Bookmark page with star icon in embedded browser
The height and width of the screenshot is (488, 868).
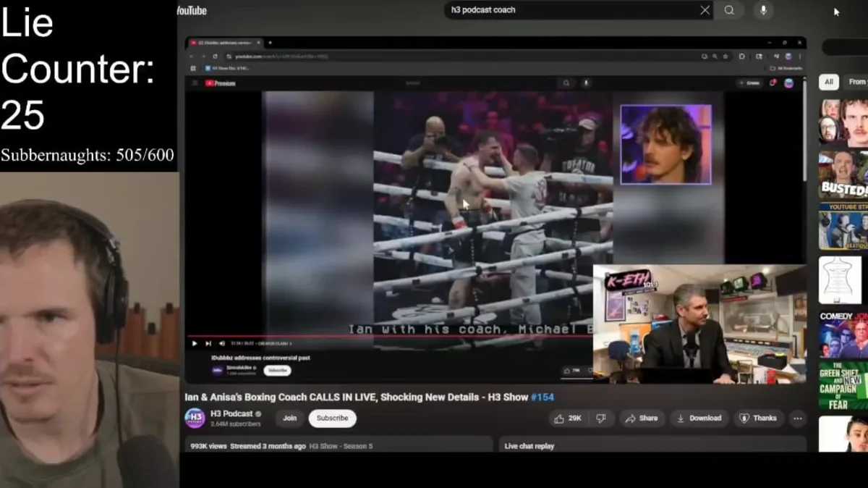[x=725, y=56]
